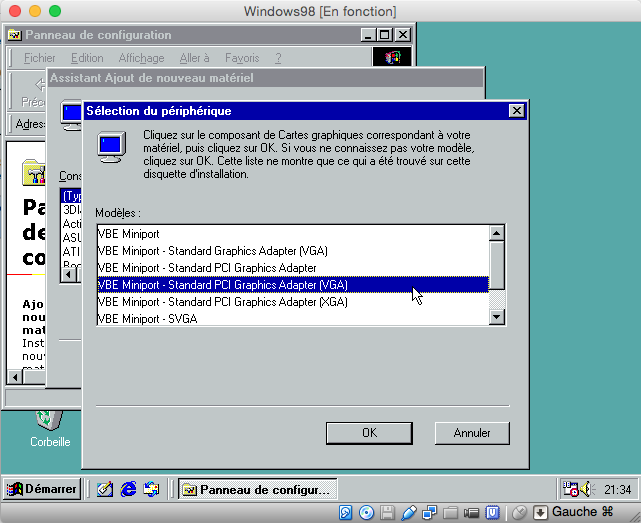Close the Sélection du périphérique dialog
The image size is (641, 523).
pos(516,111)
